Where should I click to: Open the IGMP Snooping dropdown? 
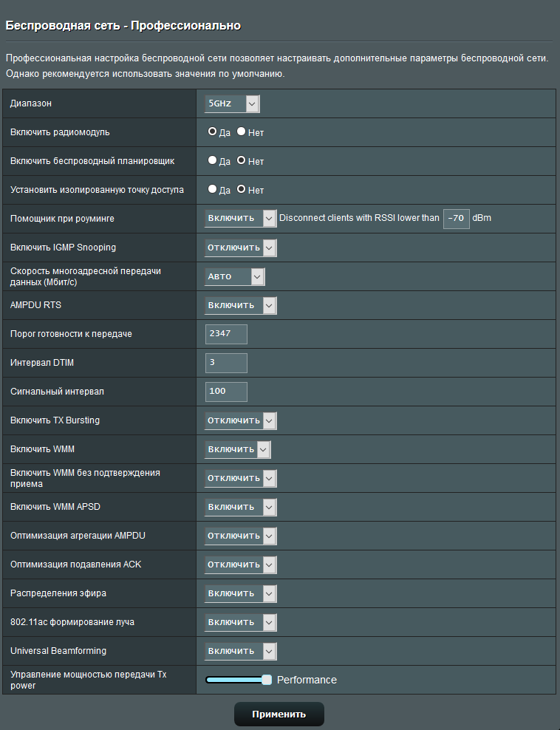pyautogui.click(x=240, y=248)
